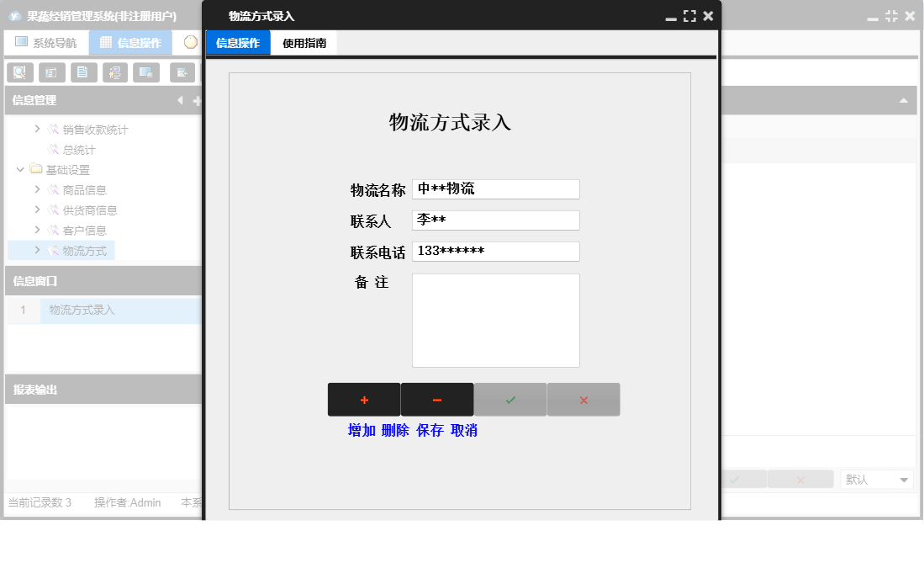The image size is (924, 568).
Task: Click the user-with-computer icon on the toolbar
Action: coord(115,72)
